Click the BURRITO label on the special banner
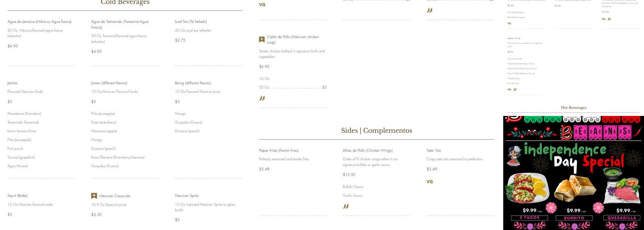The image size is (644, 230). (574, 218)
